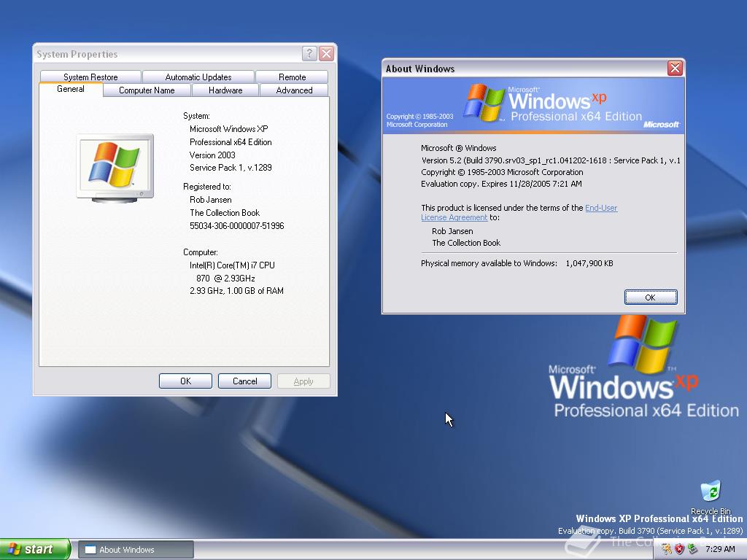The height and width of the screenshot is (560, 747).
Task: Click 'Copyright © 1985-2003 Microsoft Corporation' body line
Action: 502,172
